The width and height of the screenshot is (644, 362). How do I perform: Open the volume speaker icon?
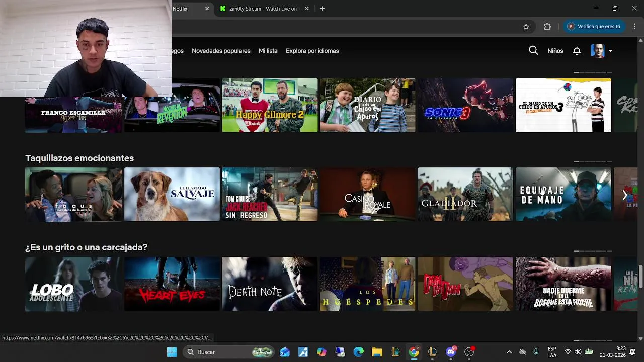pos(578,352)
